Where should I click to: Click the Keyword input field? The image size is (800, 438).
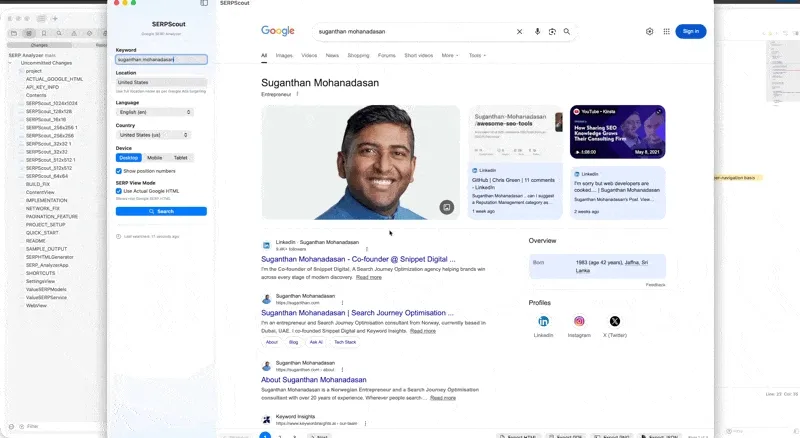point(161,59)
